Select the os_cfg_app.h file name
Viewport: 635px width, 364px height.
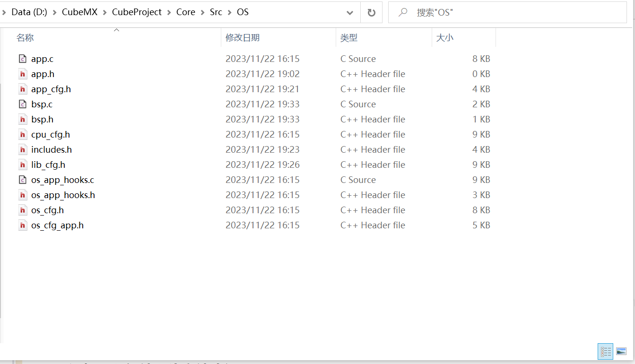57,225
